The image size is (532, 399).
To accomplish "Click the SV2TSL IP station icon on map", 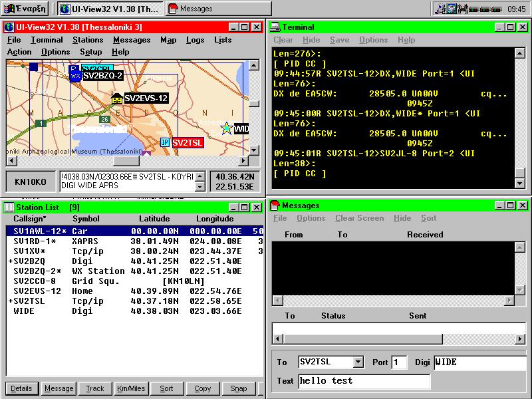I will click(x=165, y=142).
